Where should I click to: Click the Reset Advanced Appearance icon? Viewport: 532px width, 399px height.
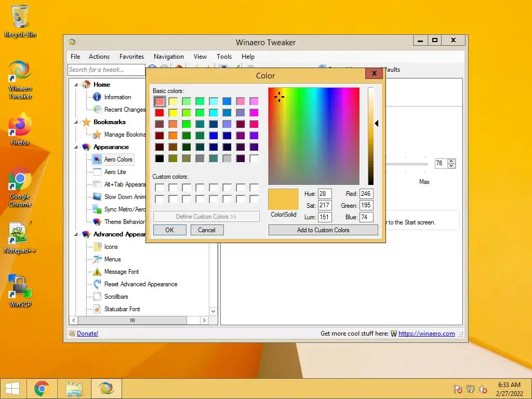(x=97, y=284)
